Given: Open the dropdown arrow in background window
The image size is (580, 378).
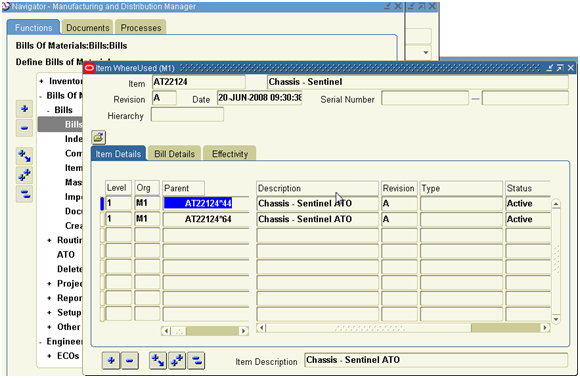Looking at the screenshot, I should pos(426,52).
